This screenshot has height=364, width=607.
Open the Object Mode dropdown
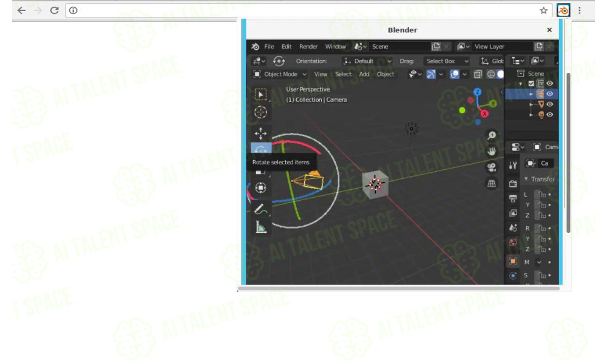[x=279, y=74]
